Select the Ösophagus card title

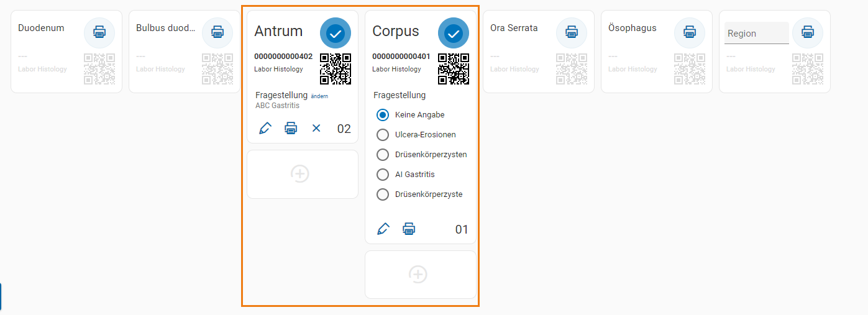point(633,28)
